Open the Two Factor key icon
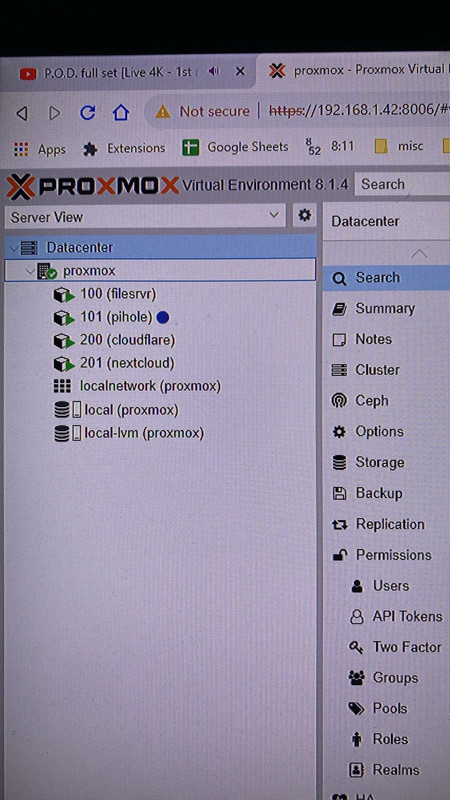This screenshot has height=800, width=450. (356, 647)
